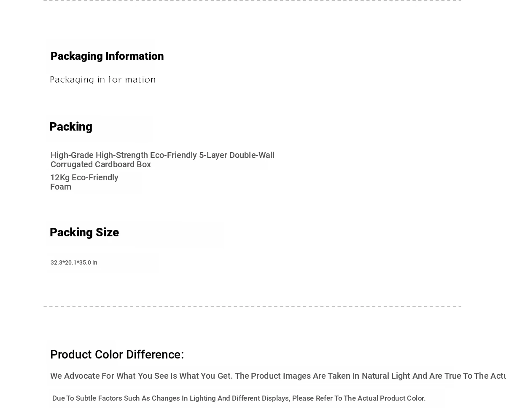Click the stylized 'Packaging in for mation' subtitle
This screenshot has height=420, width=506.
pos(103,80)
